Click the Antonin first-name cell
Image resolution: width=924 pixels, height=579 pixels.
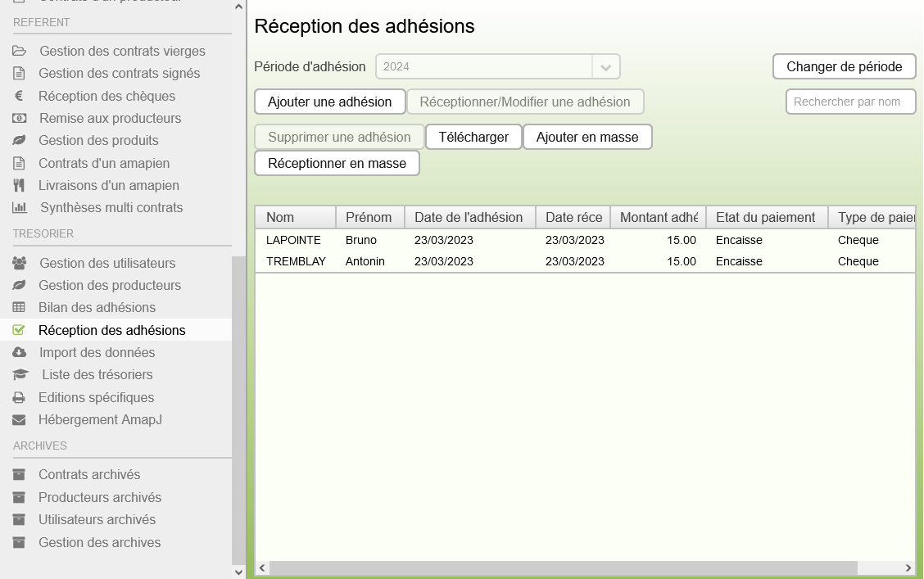click(365, 261)
